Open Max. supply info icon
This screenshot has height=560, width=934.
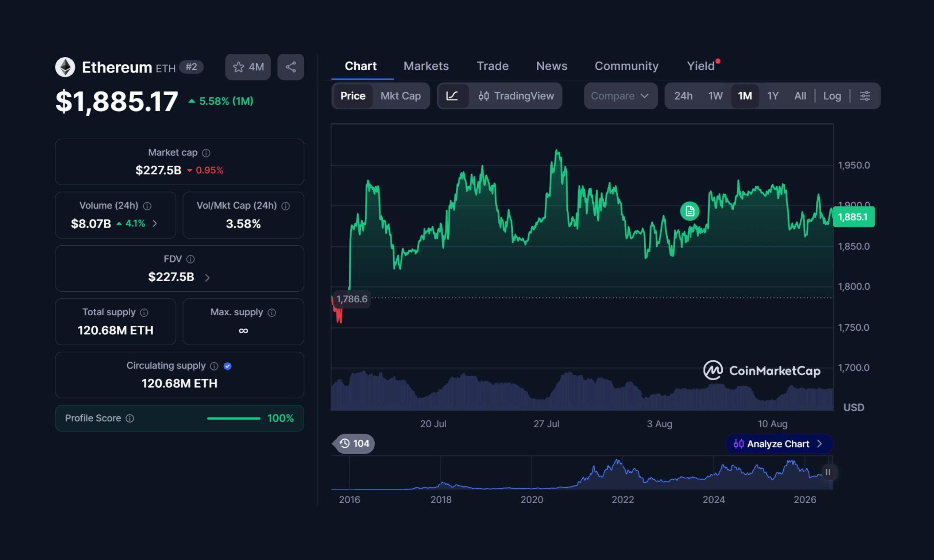[272, 312]
